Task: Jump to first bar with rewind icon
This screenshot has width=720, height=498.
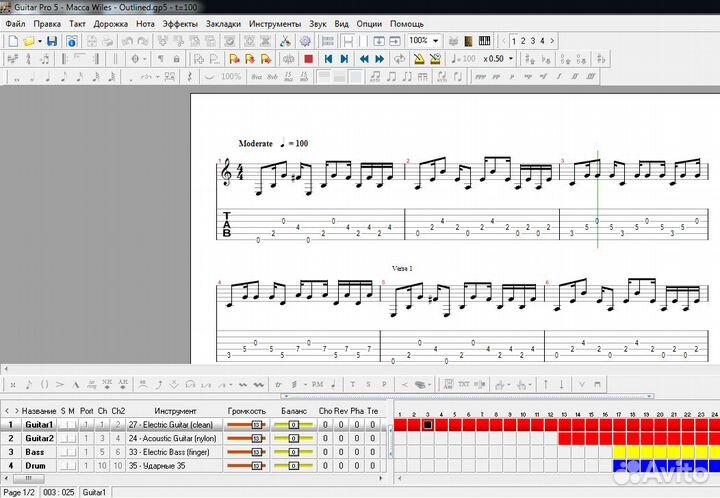Action: tap(328, 59)
